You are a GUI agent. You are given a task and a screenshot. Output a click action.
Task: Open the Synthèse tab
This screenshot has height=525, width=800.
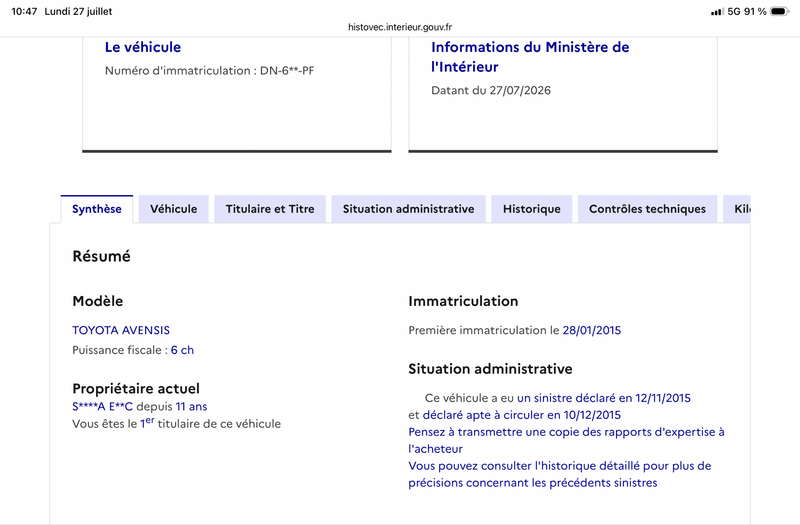pos(97,209)
